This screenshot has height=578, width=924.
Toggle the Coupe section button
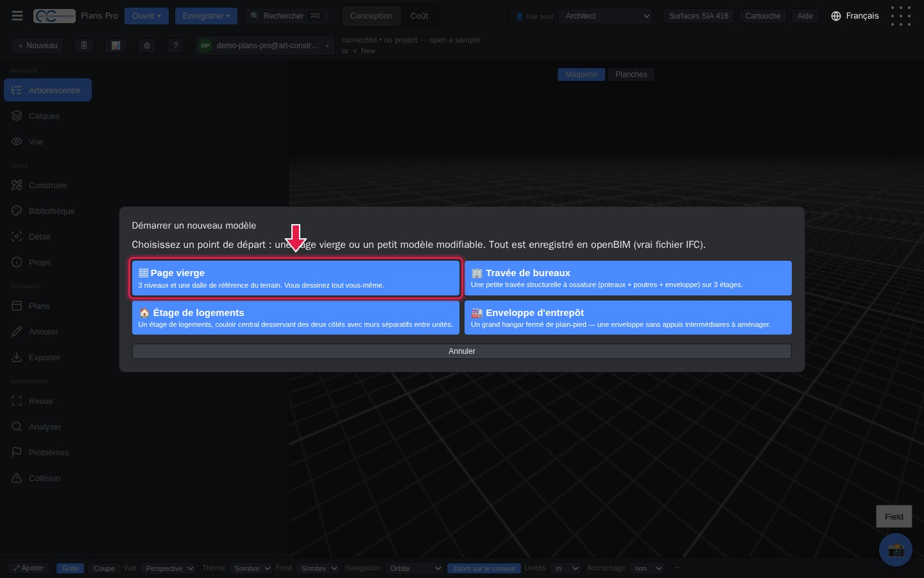[x=104, y=568]
